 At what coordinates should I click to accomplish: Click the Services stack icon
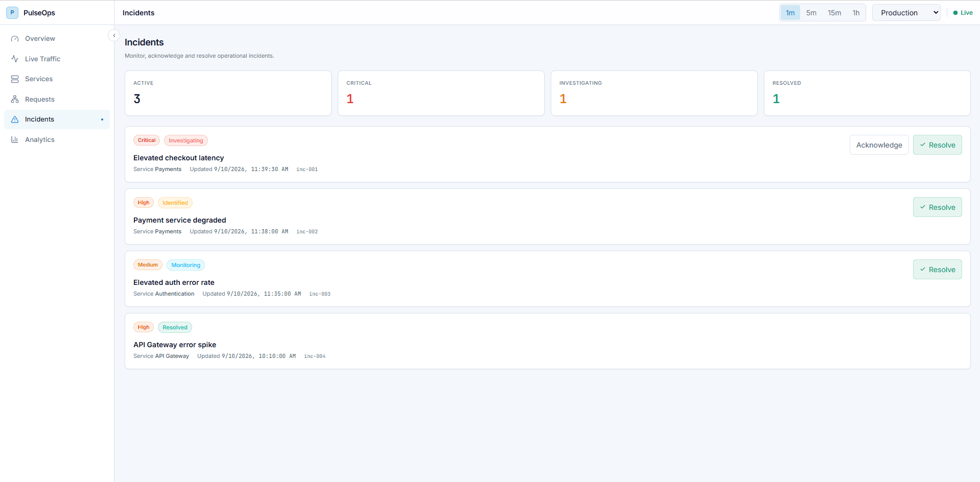tap(15, 79)
